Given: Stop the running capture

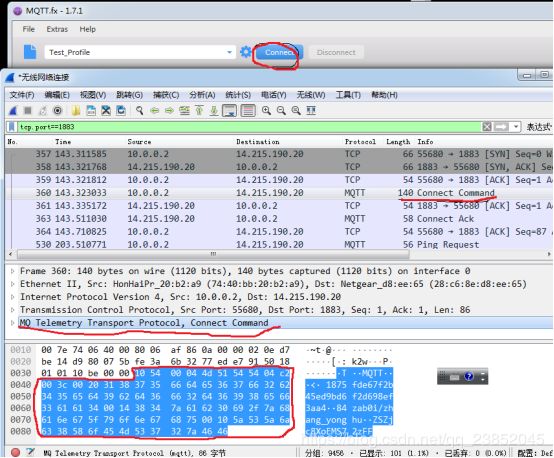Looking at the screenshot, I should click(x=28, y=111).
